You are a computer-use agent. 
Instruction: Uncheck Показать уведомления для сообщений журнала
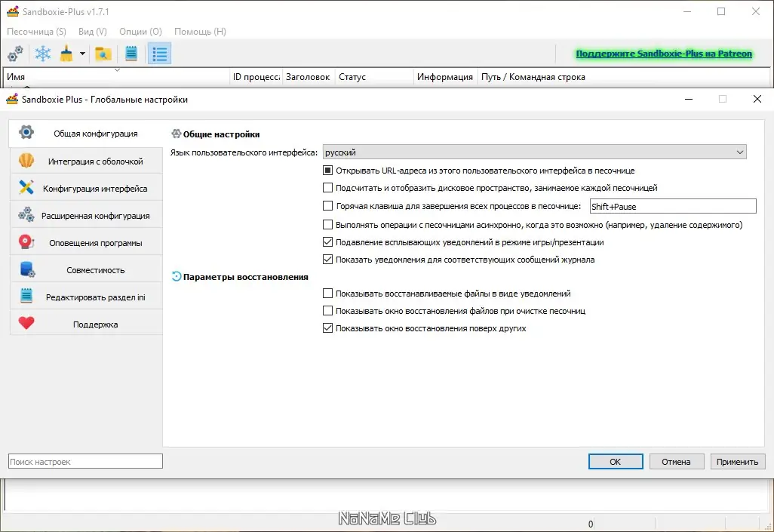coord(327,260)
